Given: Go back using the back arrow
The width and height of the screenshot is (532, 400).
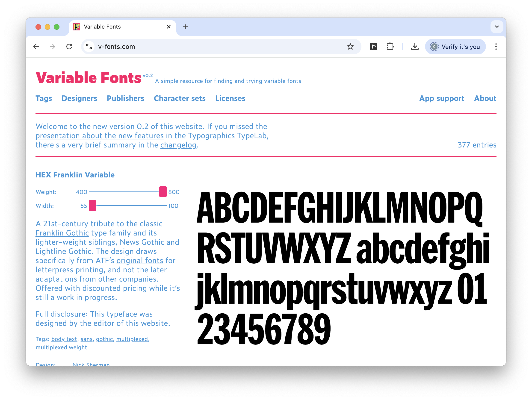Looking at the screenshot, I should [36, 47].
